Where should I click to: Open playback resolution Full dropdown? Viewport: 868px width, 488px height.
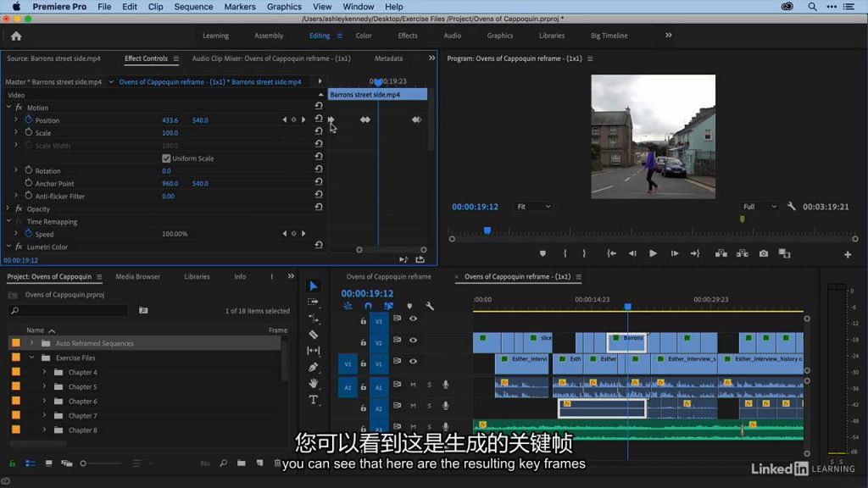759,207
